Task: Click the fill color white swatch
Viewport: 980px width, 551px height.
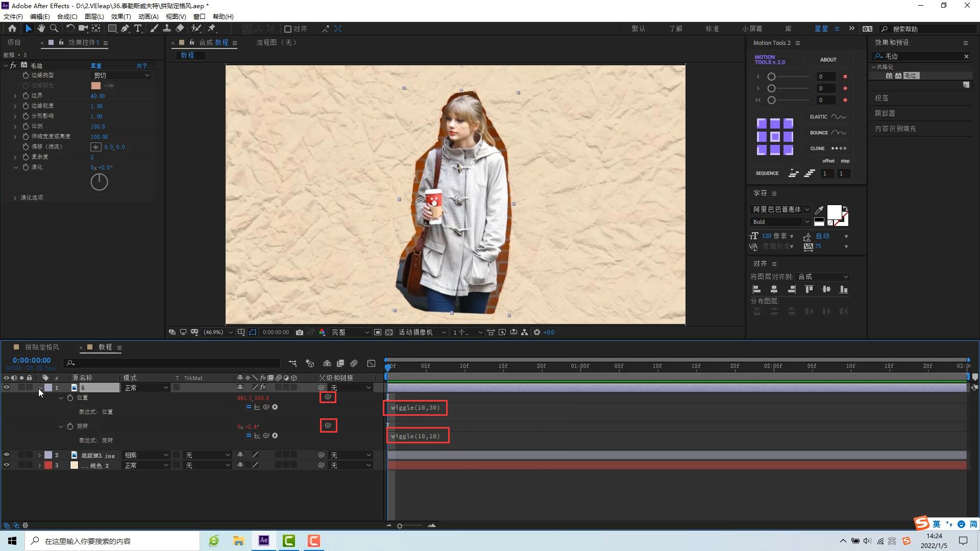Action: point(834,211)
